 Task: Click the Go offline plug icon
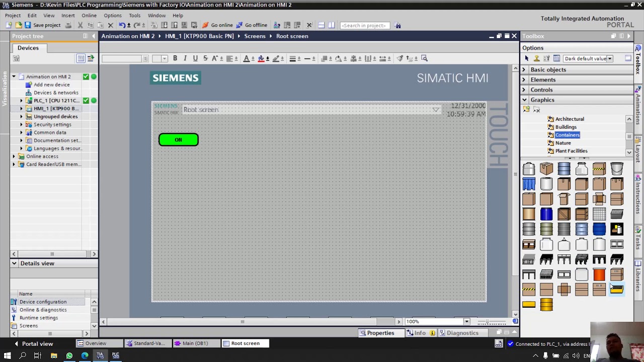click(x=239, y=25)
